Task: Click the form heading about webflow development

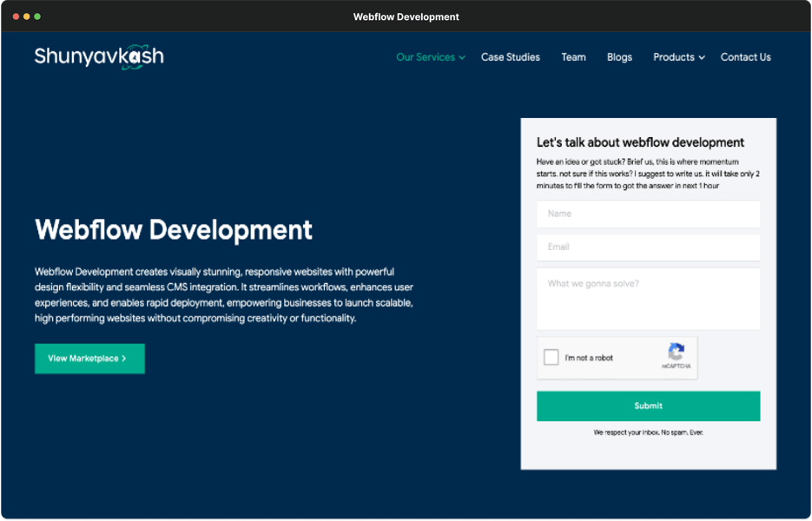Action: 640,142
